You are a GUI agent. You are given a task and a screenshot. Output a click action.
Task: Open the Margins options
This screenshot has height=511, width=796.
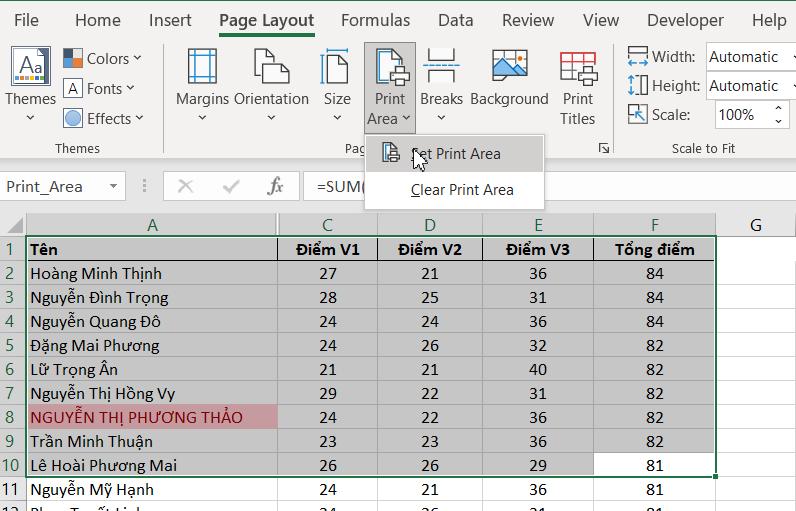[x=202, y=84]
